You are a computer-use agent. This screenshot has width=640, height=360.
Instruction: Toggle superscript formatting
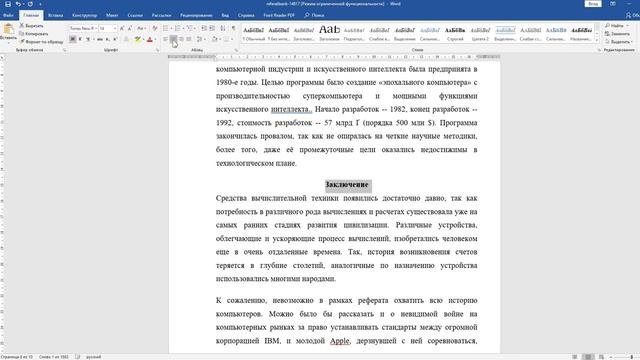point(115,39)
